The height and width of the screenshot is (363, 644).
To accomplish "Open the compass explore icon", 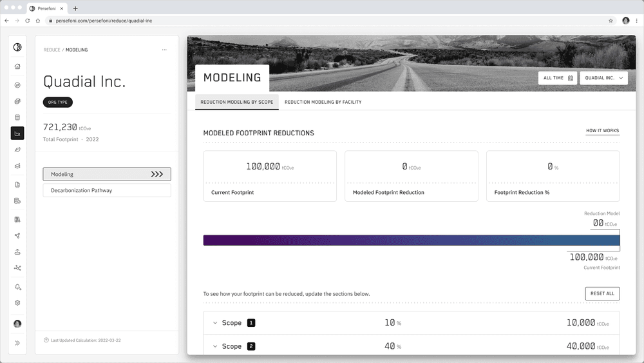I will 17,85.
